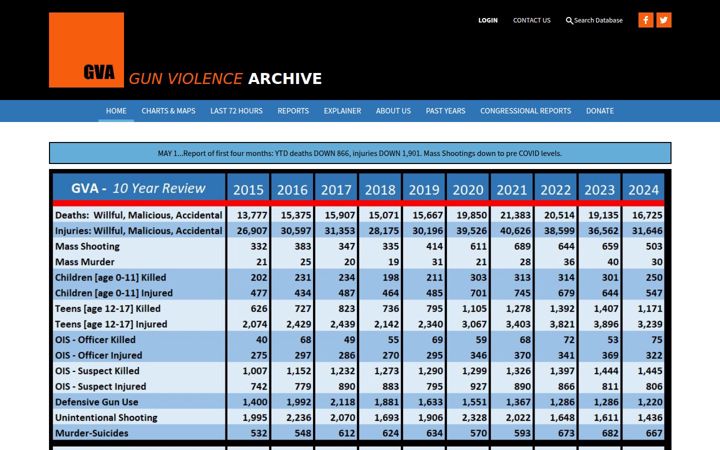
Task: Click the OIS - Officer Injured label
Action: (x=99, y=355)
